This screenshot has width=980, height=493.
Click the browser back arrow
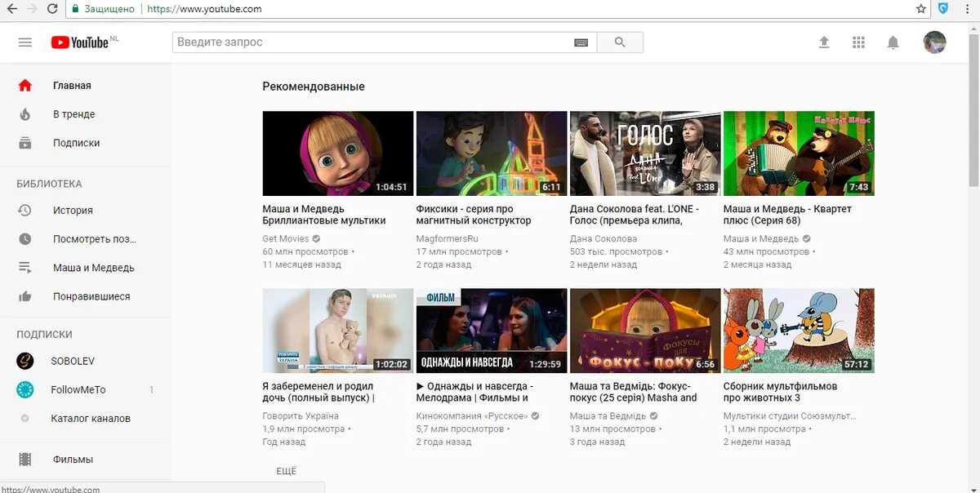coord(11,9)
